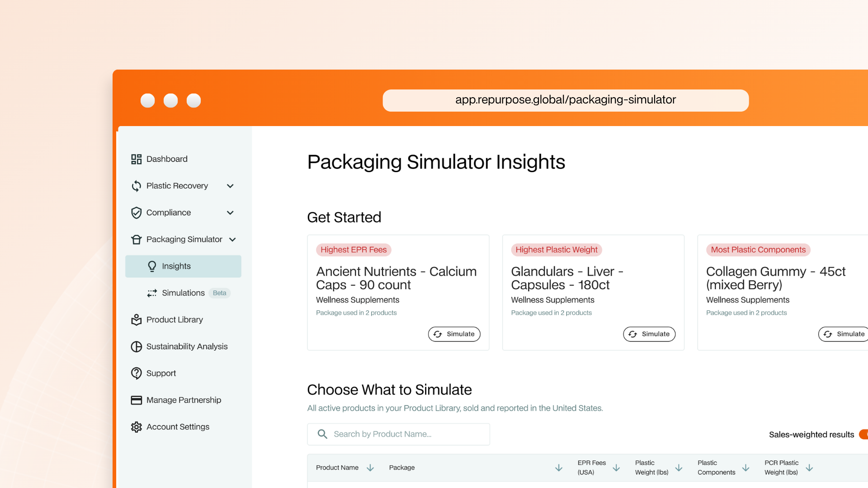
Task: Click second browser window dot
Action: point(170,100)
